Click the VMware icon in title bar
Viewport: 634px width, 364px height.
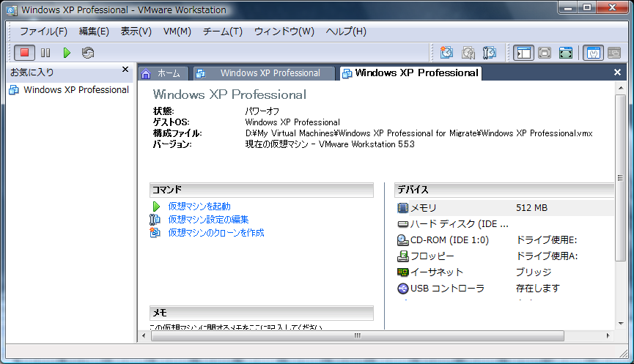point(12,10)
